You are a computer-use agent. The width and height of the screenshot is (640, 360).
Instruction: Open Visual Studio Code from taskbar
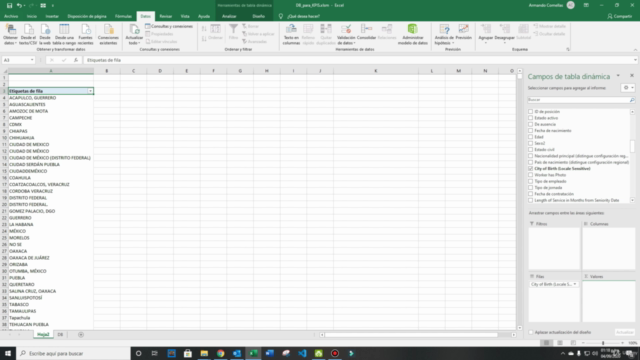[x=302, y=353]
